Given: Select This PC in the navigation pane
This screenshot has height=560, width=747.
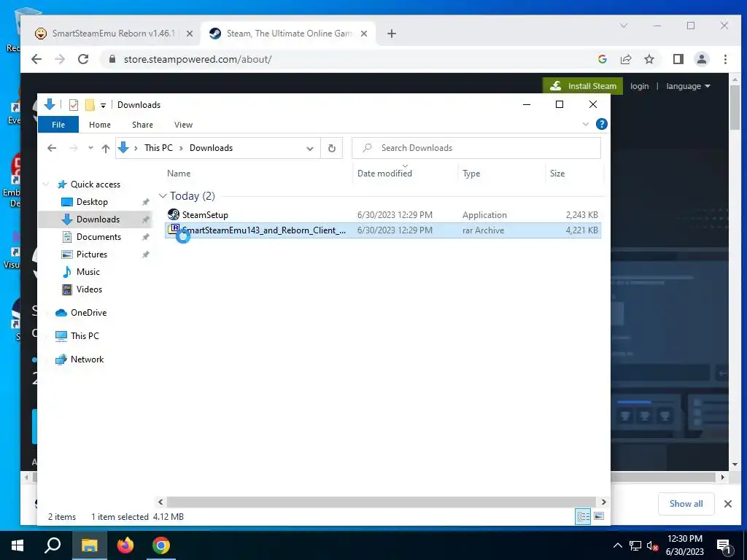Looking at the screenshot, I should tap(85, 336).
